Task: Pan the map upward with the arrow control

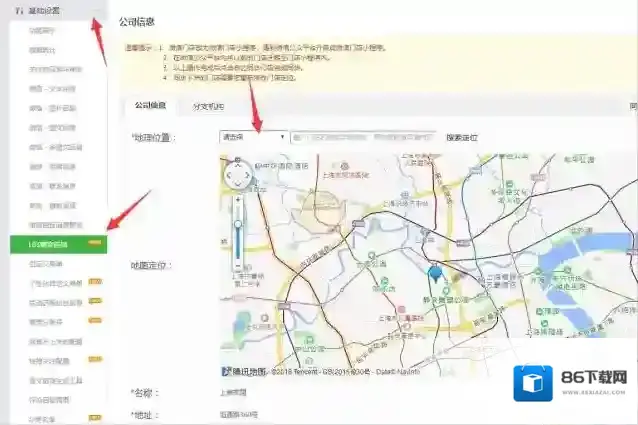Action: [x=238, y=166]
